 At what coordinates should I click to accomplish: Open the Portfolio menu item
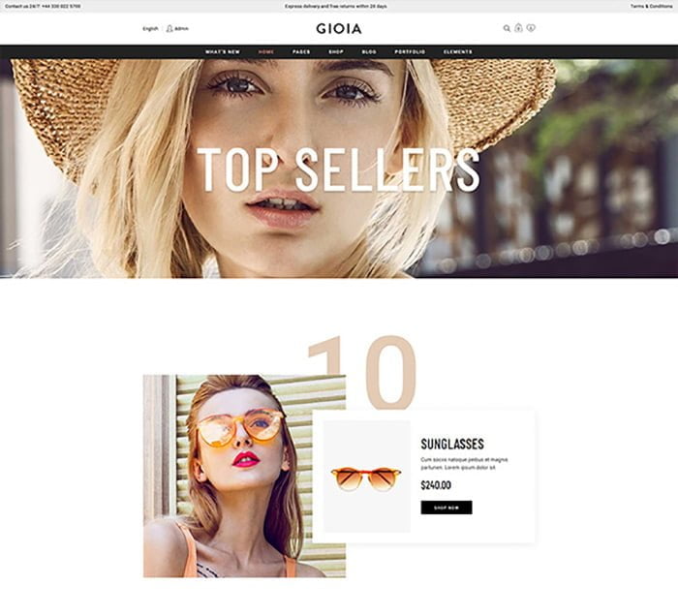click(410, 52)
